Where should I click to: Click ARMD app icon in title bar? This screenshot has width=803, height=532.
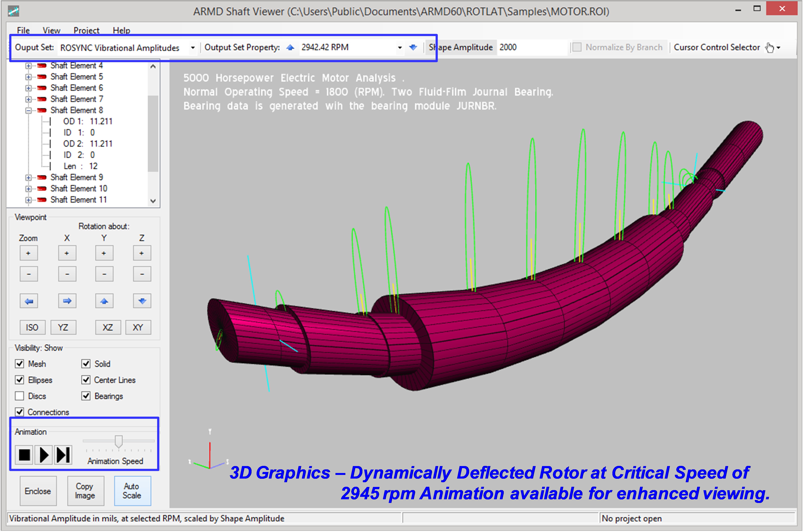(x=13, y=11)
